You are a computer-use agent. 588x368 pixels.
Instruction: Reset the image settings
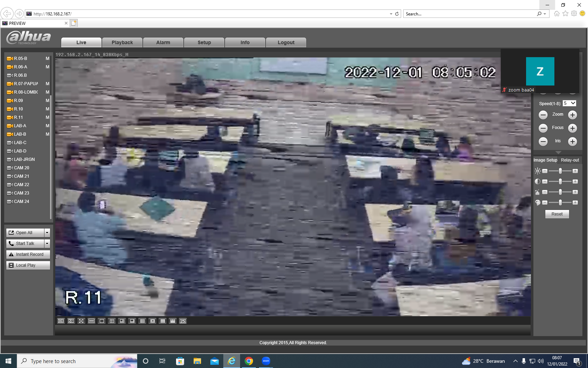coord(557,214)
